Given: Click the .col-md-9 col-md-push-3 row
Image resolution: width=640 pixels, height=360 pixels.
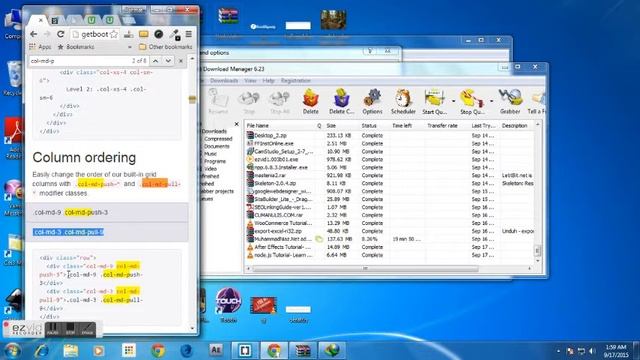Looking at the screenshot, I should coord(107,212).
